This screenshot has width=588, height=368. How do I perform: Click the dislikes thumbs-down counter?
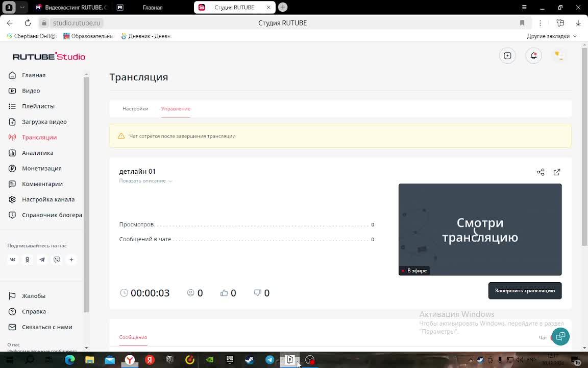262,293
